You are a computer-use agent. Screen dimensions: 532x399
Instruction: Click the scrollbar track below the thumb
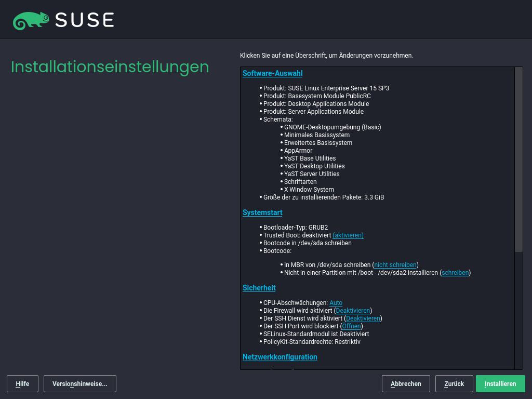coord(518,311)
